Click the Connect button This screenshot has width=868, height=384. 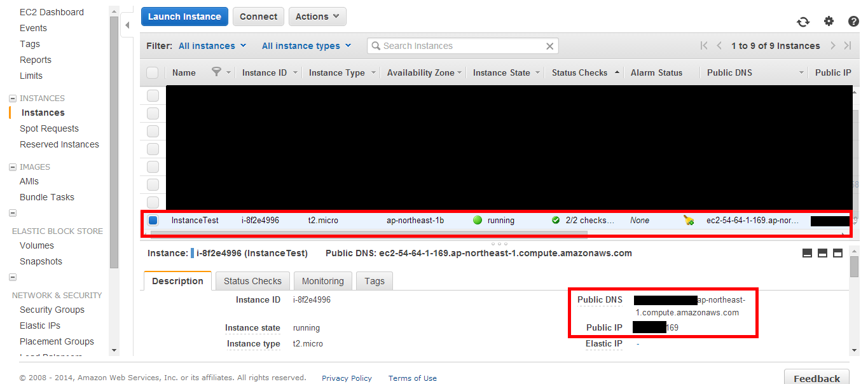click(258, 17)
